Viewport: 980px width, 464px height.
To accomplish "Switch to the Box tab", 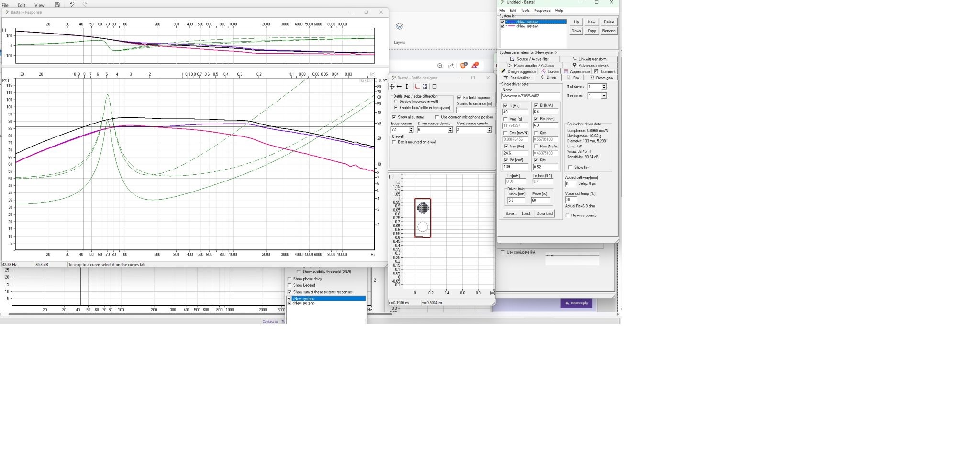I will (x=573, y=78).
